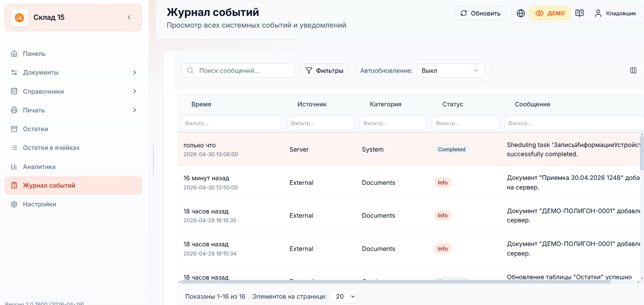The height and width of the screenshot is (305, 644).
Task: Go to Панель in the sidebar
Action: (73, 54)
